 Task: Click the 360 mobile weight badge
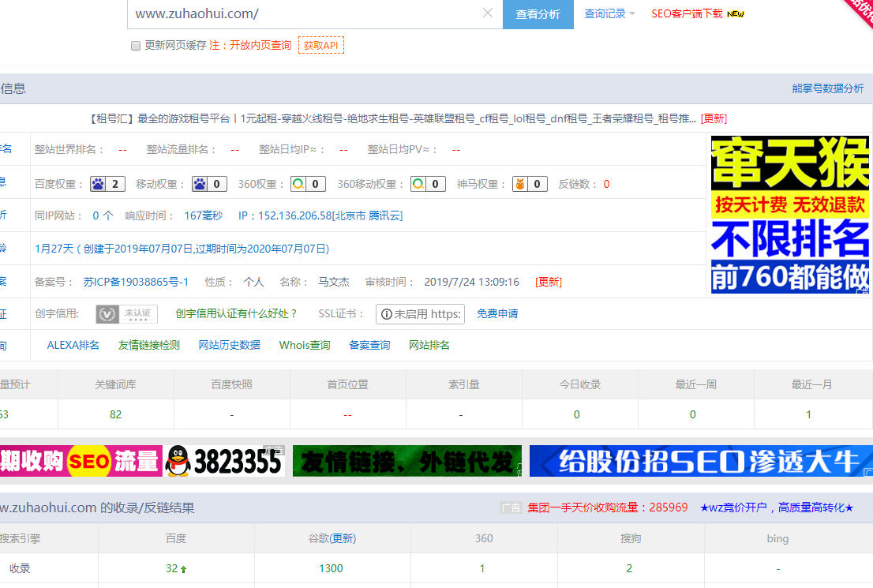[x=428, y=184]
